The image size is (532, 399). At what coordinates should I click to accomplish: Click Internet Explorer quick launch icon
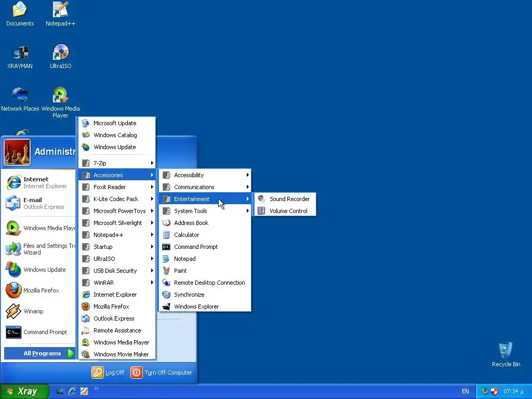click(x=72, y=391)
